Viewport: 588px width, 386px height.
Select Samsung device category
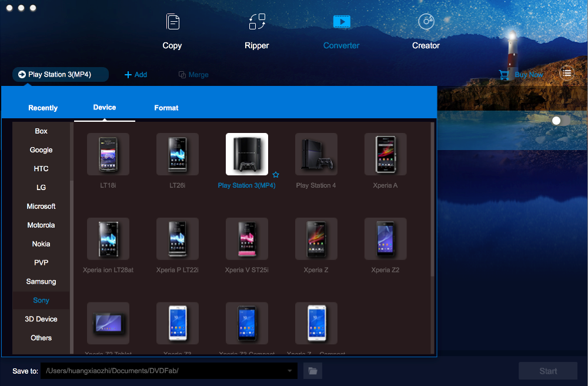point(41,281)
